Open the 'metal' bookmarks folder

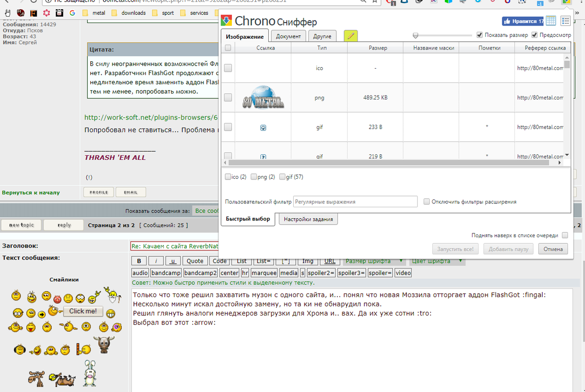94,13
